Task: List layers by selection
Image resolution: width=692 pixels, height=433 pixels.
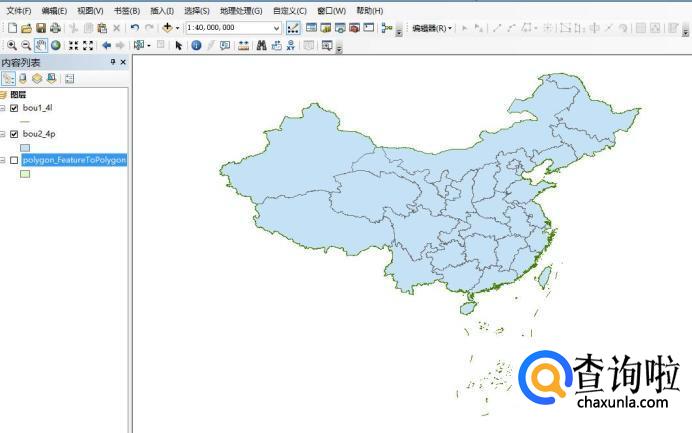Action: coord(52,79)
